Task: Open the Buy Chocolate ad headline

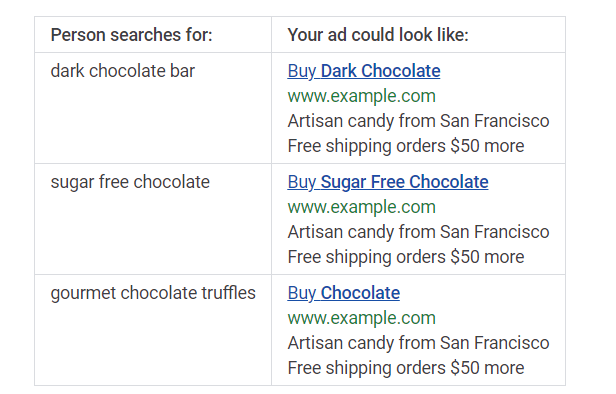Action: coord(344,293)
